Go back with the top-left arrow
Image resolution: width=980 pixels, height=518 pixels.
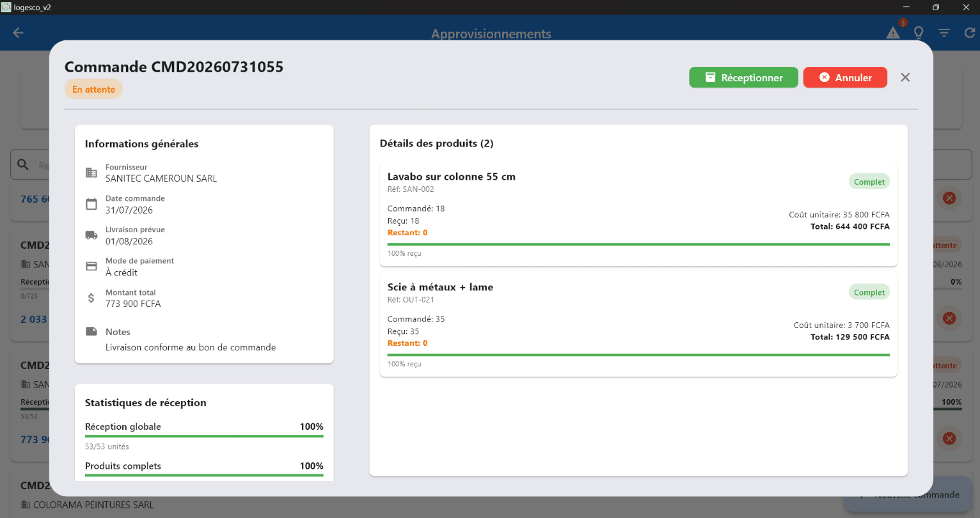pyautogui.click(x=18, y=33)
